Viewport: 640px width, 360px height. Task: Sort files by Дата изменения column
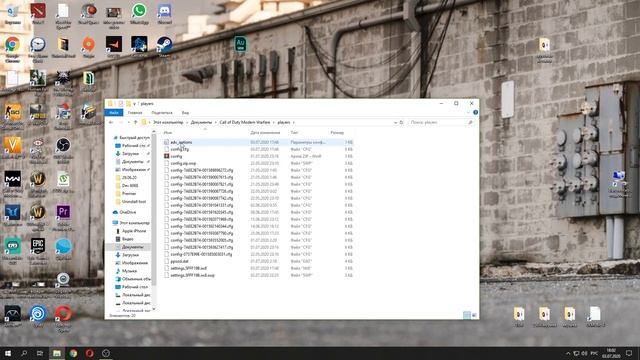265,133
